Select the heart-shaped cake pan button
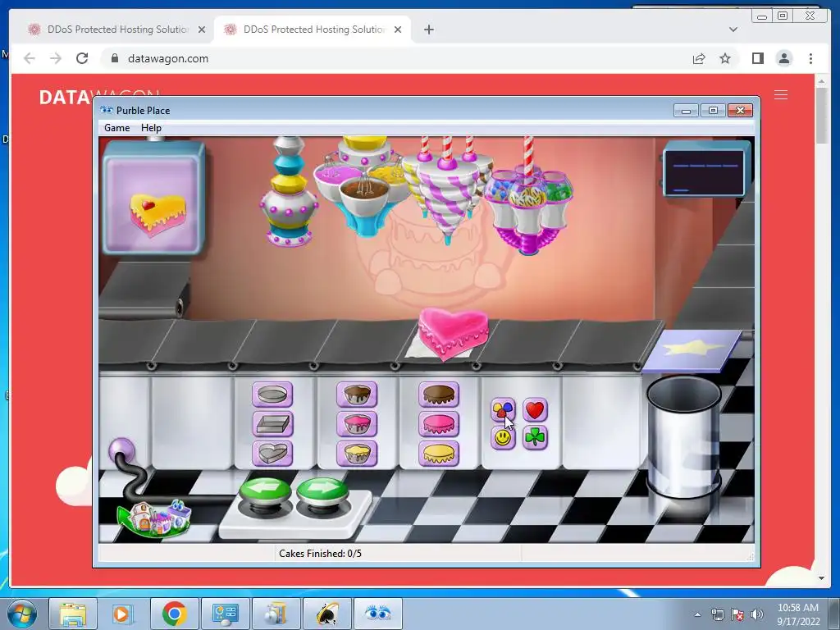Viewport: 840px width, 630px height. point(272,454)
